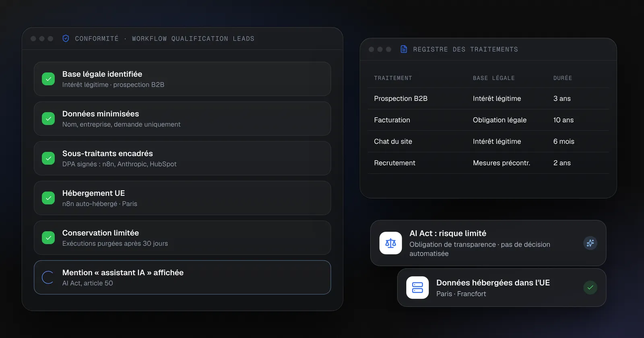Click the balance scale icon on AI Act card
Viewport: 644px width, 338px height.
tap(390, 243)
